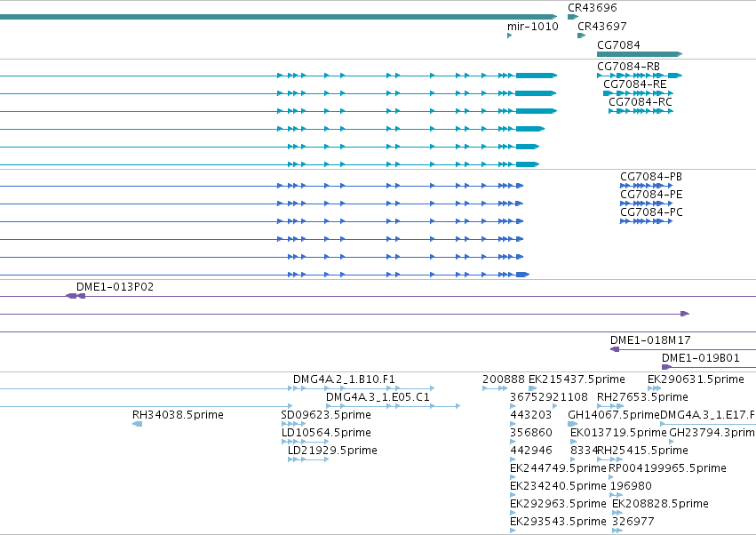This screenshot has width=756, height=535.
Task: Click the DME1-018M17 arrow glyph
Action: 615,349
